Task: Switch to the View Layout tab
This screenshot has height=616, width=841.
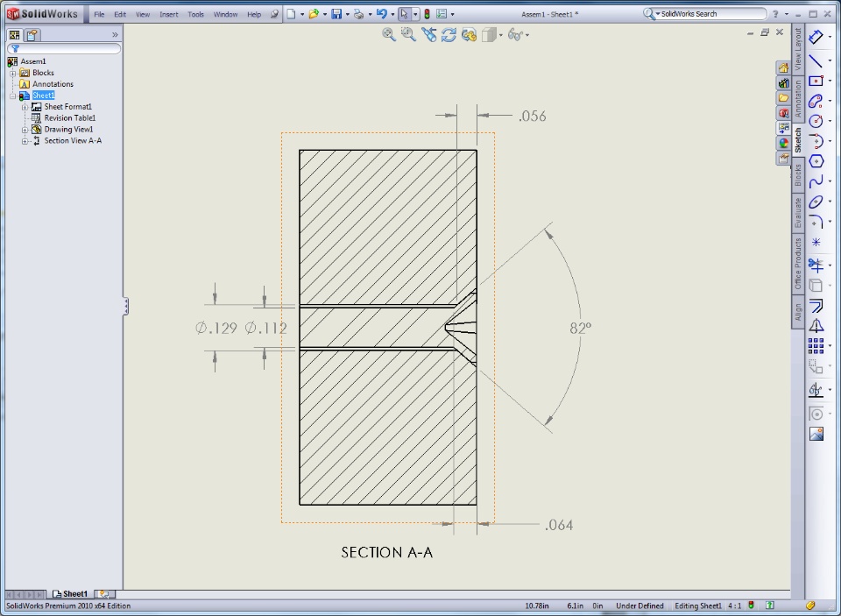Action: click(798, 49)
